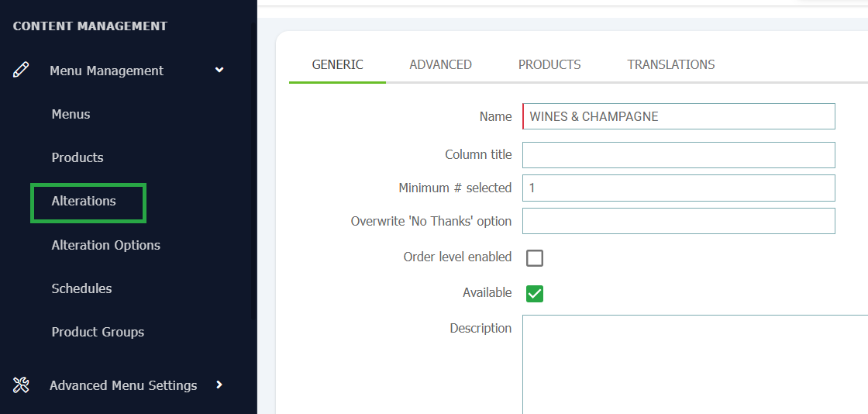Viewport: 868px width, 414px height.
Task: Open the PRODUCTS tab
Action: (549, 65)
